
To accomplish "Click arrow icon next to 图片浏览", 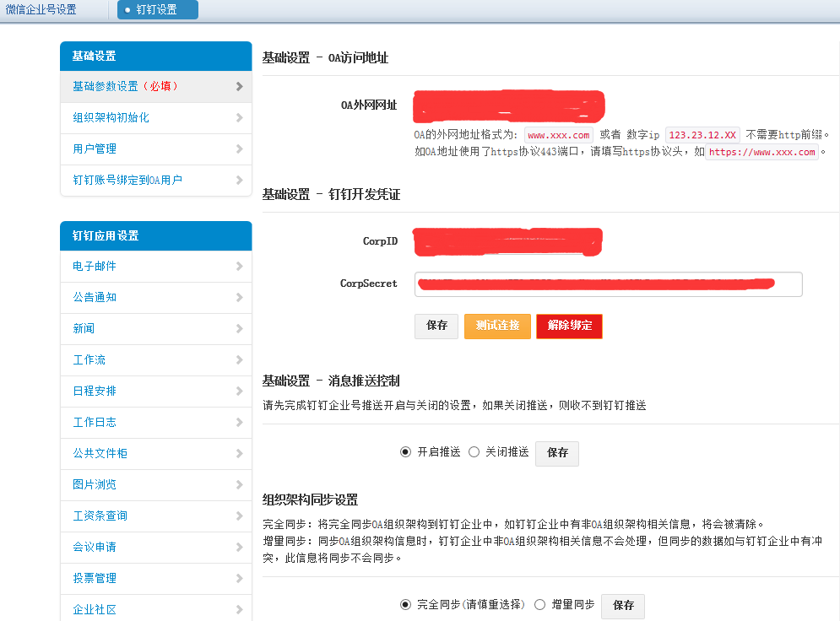I will 240,484.
